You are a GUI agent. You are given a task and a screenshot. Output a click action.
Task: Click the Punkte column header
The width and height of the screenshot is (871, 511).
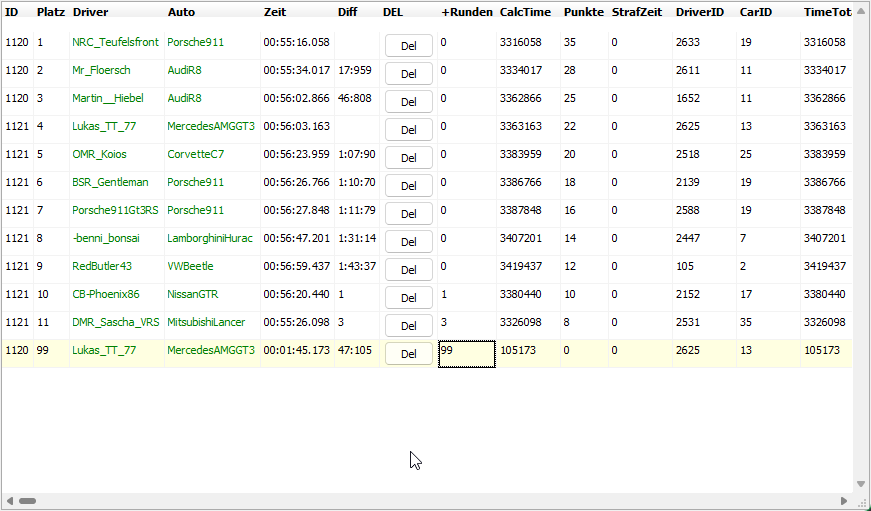pos(583,12)
